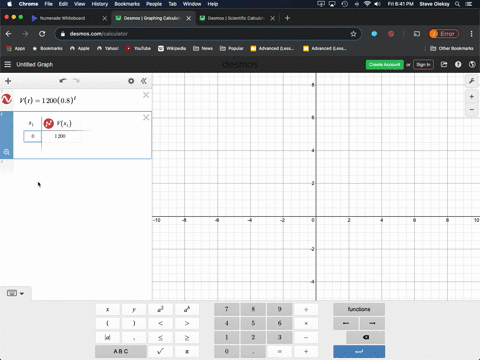Open the News bookmarks folder
Viewport: 480px width, 360px height.
coord(203,48)
